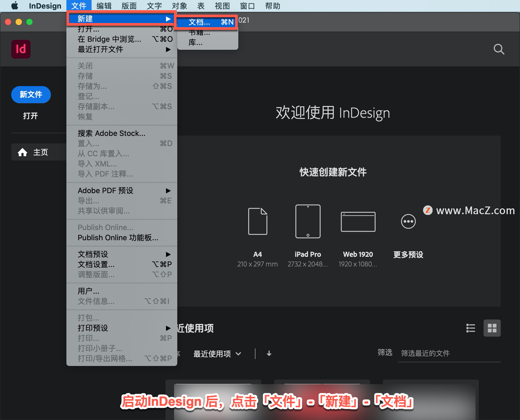Choose 文档设置... menu item
Image resolution: width=520 pixels, height=420 pixels.
(x=122, y=264)
